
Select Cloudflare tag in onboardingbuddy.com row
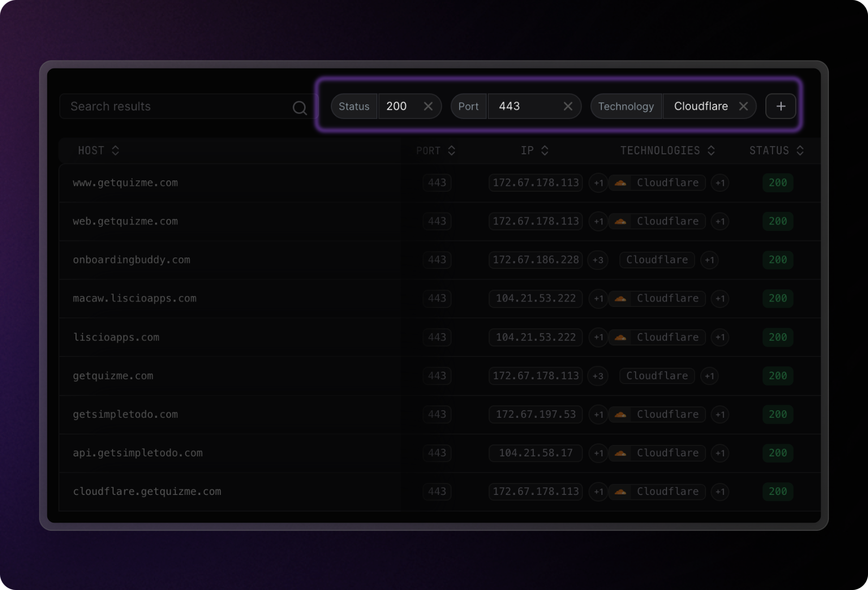pos(657,260)
